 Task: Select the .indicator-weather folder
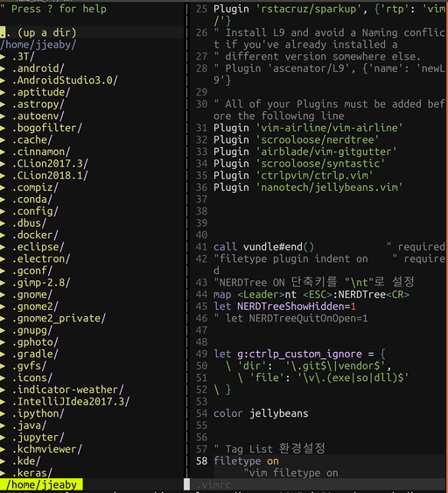point(67,390)
